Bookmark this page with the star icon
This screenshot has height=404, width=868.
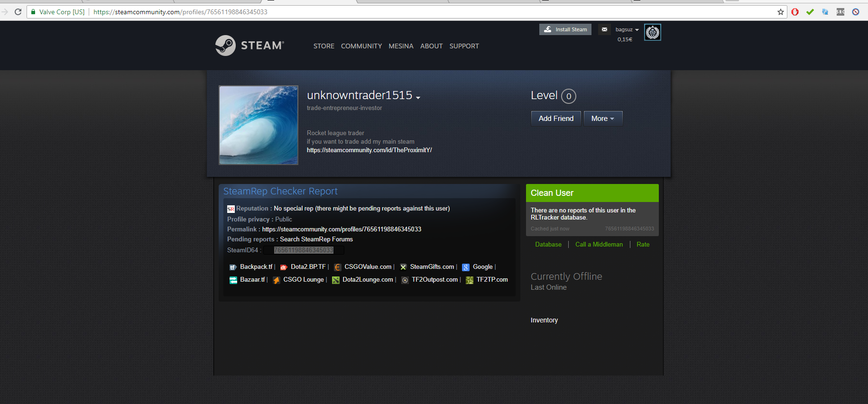pyautogui.click(x=781, y=12)
